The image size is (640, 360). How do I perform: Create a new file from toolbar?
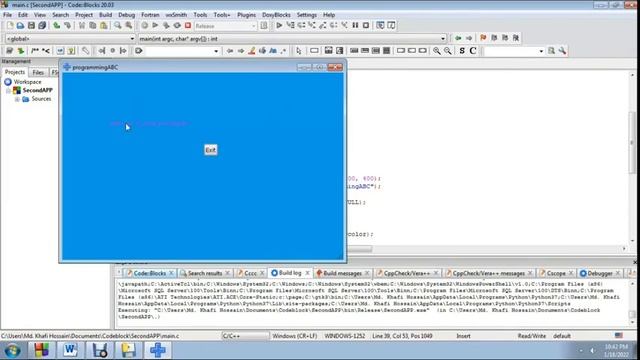tap(10, 26)
